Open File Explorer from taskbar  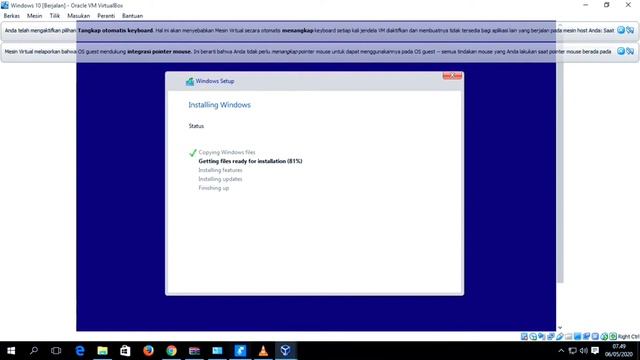pos(102,351)
